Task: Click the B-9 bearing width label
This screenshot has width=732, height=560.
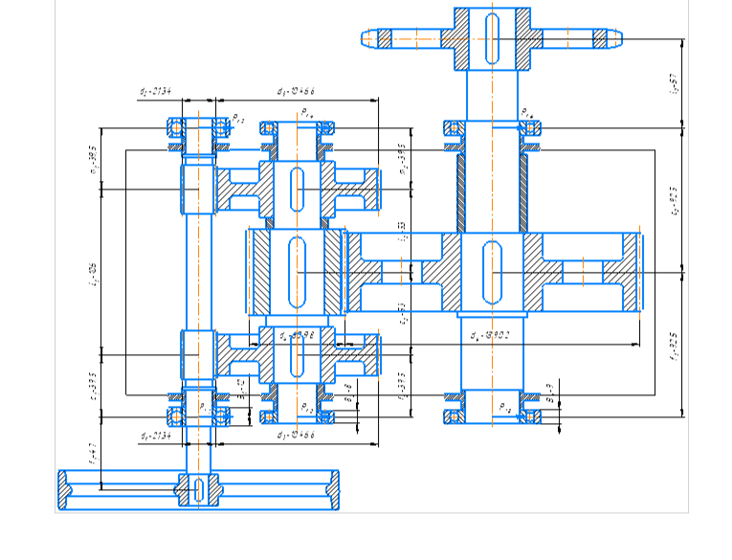Action: coord(551,393)
